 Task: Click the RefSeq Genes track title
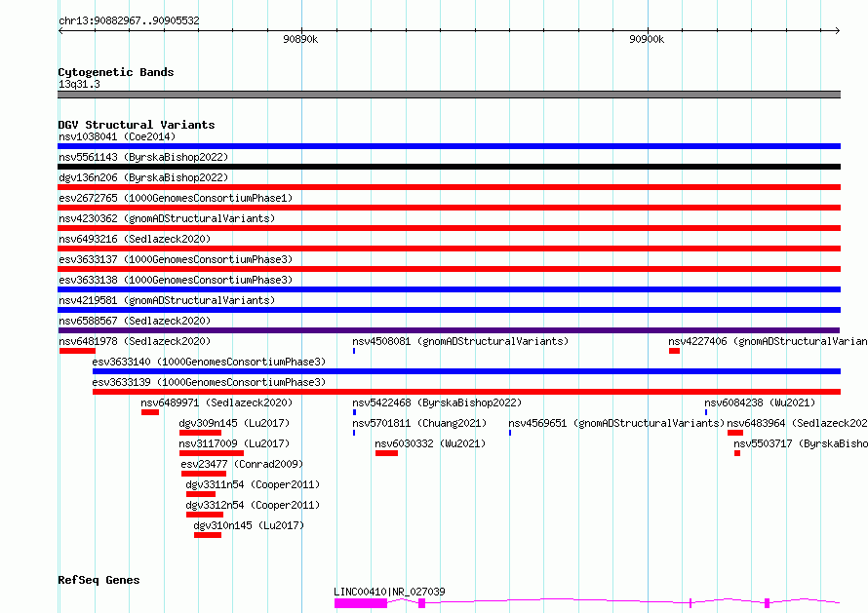point(99,580)
